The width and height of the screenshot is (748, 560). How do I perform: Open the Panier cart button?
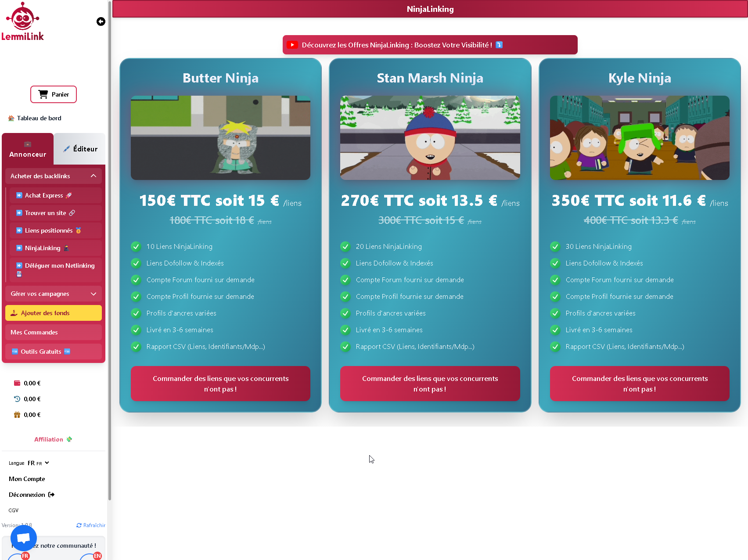point(54,94)
